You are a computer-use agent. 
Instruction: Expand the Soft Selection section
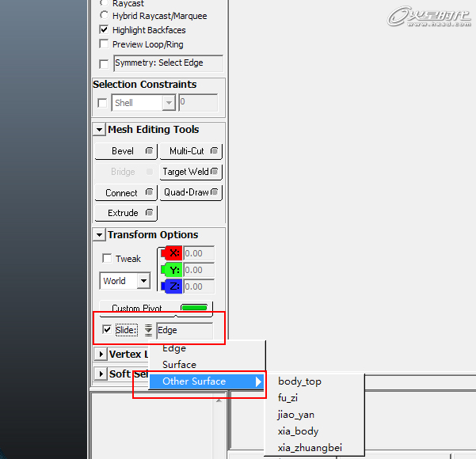click(x=101, y=374)
